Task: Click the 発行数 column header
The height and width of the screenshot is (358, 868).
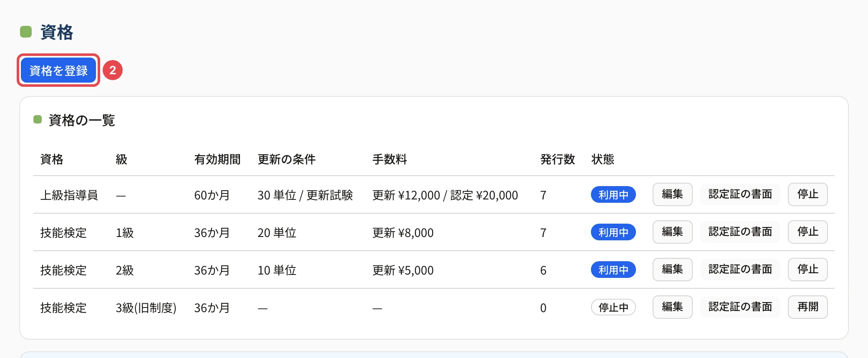Action: 558,159
